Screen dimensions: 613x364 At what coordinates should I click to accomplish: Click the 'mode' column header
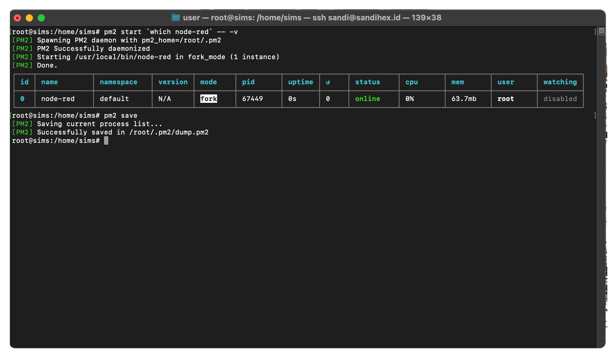208,82
